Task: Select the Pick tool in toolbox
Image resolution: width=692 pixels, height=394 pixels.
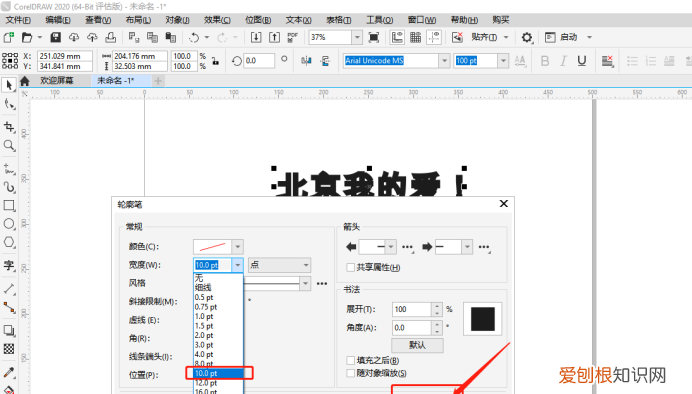Action: [9, 85]
